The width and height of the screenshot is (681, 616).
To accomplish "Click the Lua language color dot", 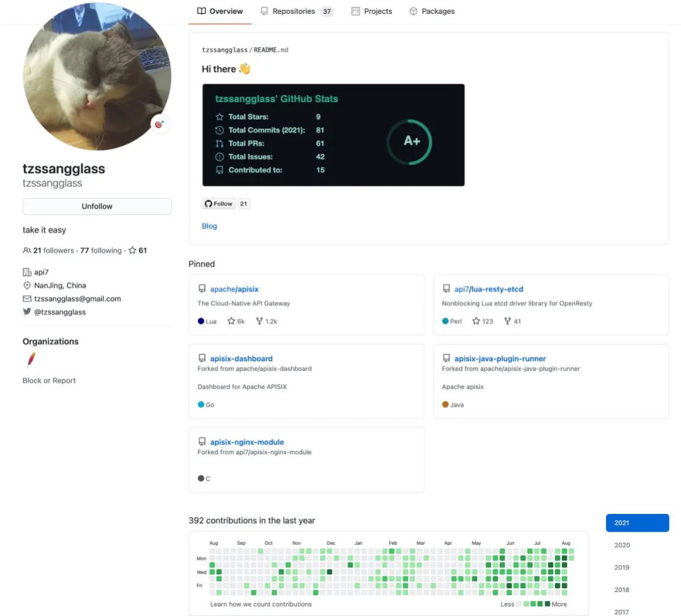I will coord(201,322).
